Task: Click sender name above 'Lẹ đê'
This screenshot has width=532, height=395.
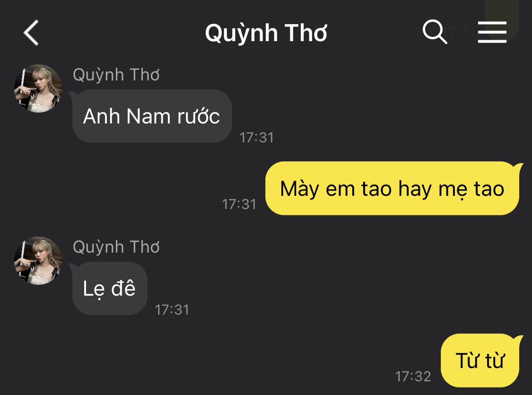Action: [x=116, y=247]
